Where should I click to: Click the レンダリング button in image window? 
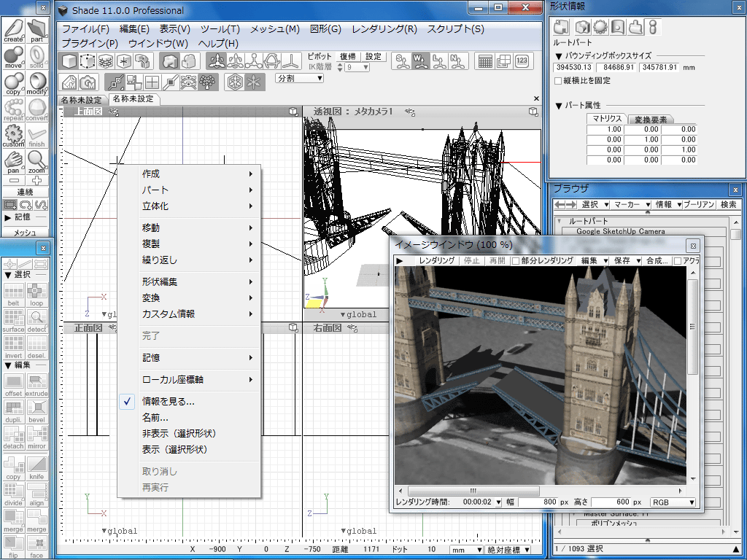click(x=436, y=261)
